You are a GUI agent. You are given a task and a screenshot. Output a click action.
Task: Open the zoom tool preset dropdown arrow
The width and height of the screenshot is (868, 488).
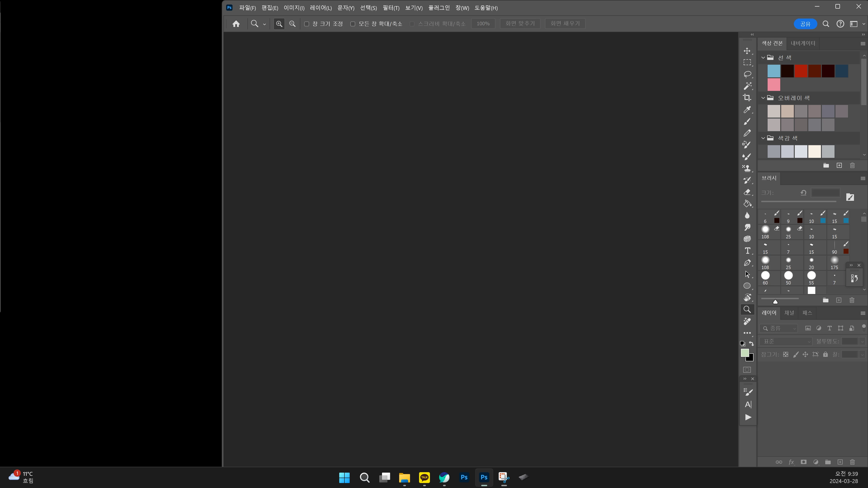(265, 24)
